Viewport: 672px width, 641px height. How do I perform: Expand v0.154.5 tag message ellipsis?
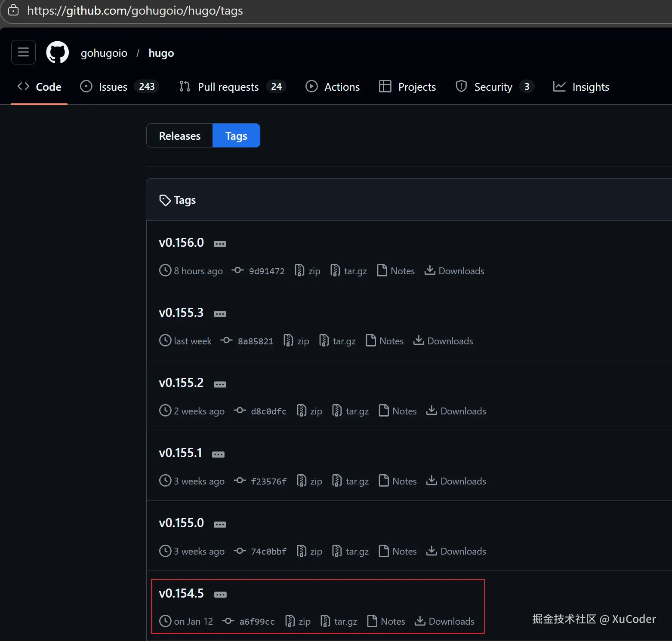[220, 595]
